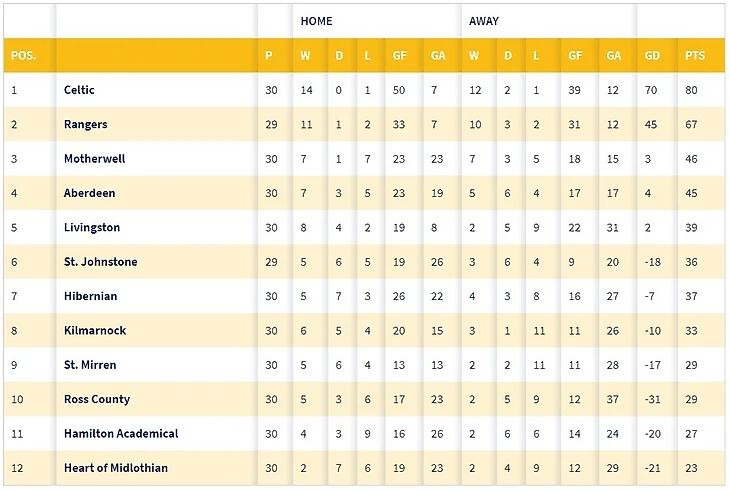
Task: Select Kilmarnock in the standings
Action: point(94,331)
